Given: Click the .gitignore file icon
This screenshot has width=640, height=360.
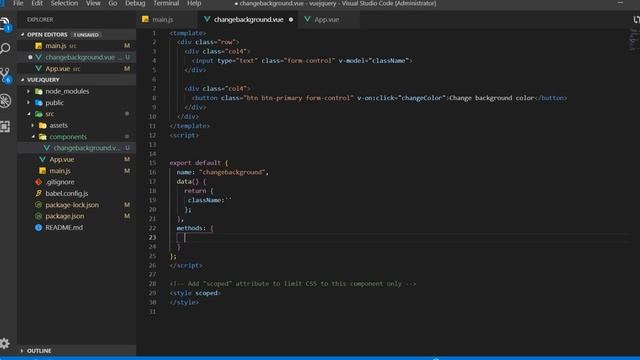Looking at the screenshot, I should pyautogui.click(x=39, y=182).
